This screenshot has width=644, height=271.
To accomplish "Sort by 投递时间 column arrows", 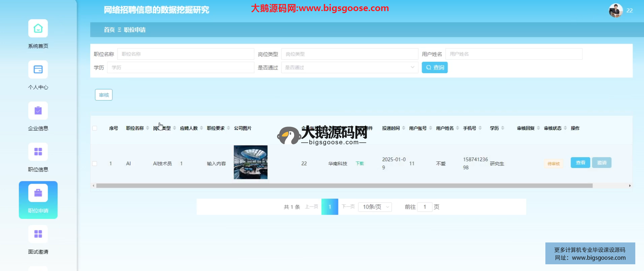I will pyautogui.click(x=404, y=128).
